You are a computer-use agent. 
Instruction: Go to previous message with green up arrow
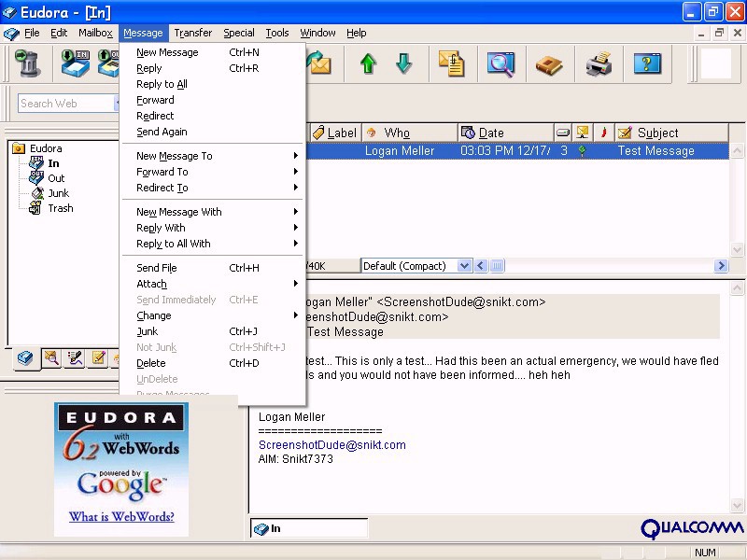(368, 63)
